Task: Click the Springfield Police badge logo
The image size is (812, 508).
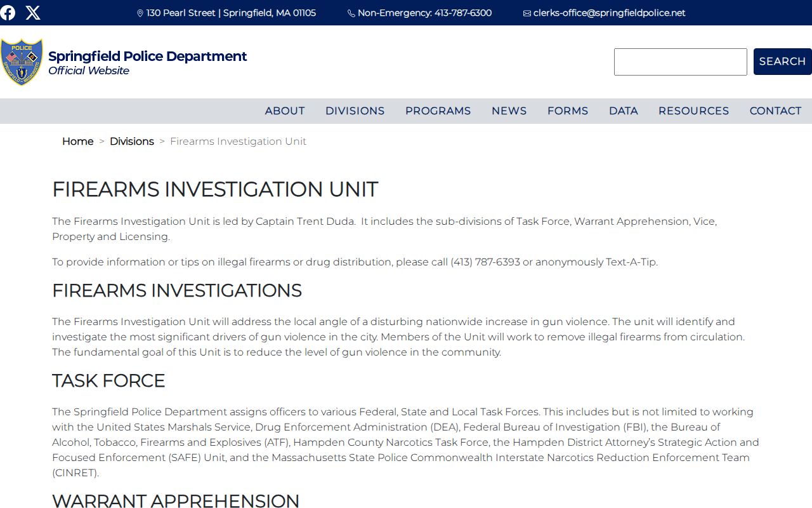Action: (22, 62)
